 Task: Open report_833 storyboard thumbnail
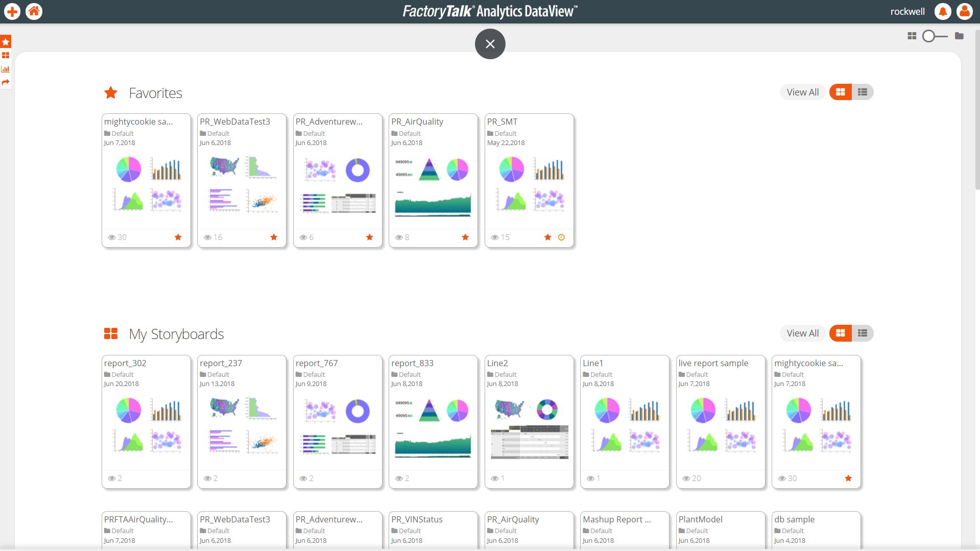(434, 427)
